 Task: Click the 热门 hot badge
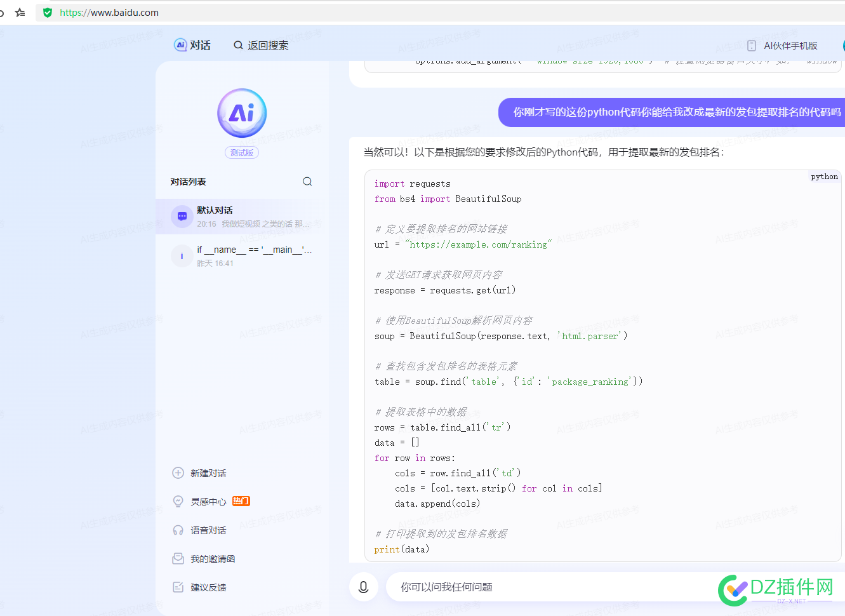(241, 501)
